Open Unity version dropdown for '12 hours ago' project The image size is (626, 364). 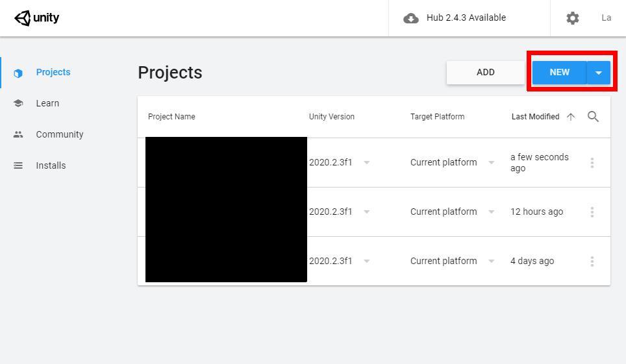tap(366, 212)
